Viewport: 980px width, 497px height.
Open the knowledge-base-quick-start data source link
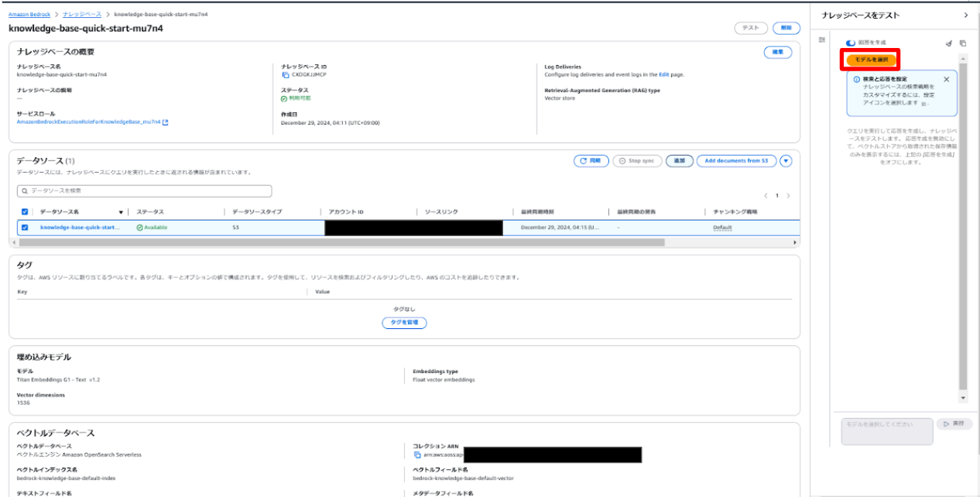pos(80,228)
